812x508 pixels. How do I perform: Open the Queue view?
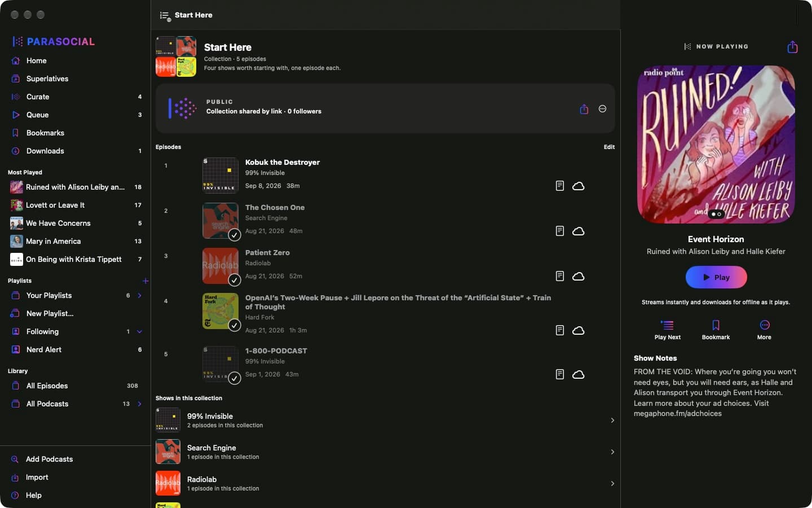pos(76,115)
